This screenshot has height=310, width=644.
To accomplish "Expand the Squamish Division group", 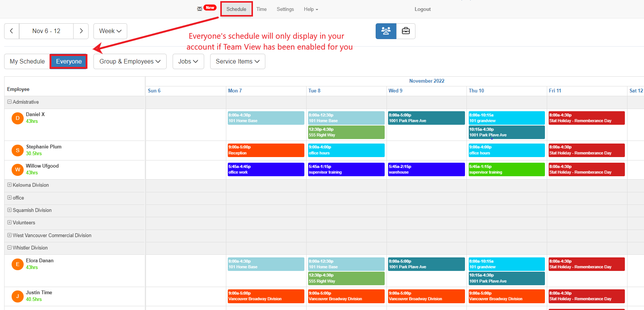I will pyautogui.click(x=9, y=210).
